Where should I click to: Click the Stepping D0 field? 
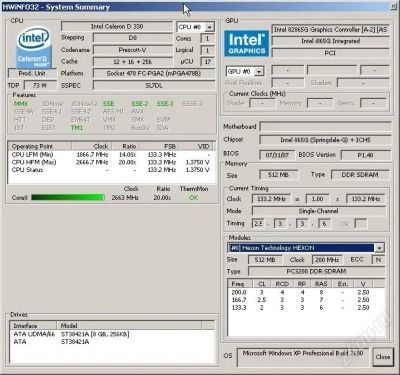click(132, 38)
